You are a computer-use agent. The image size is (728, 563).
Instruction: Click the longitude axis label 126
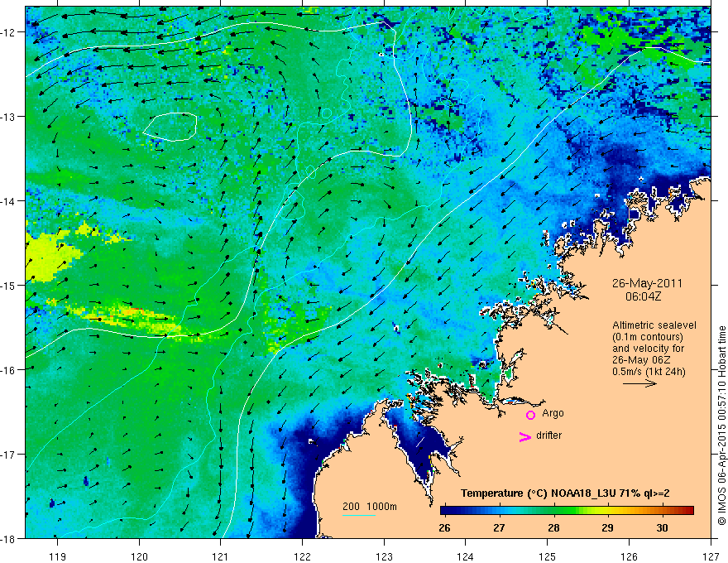pyautogui.click(x=629, y=556)
